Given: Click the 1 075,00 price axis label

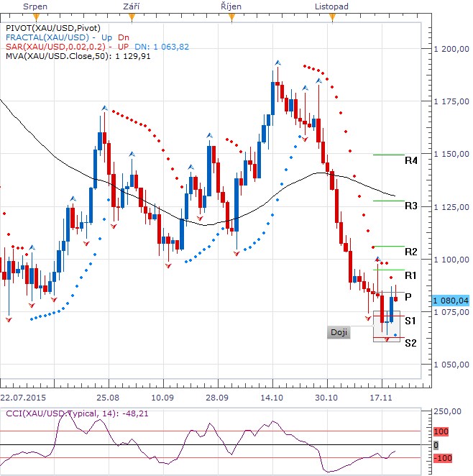Looking at the screenshot, I should click(451, 312).
